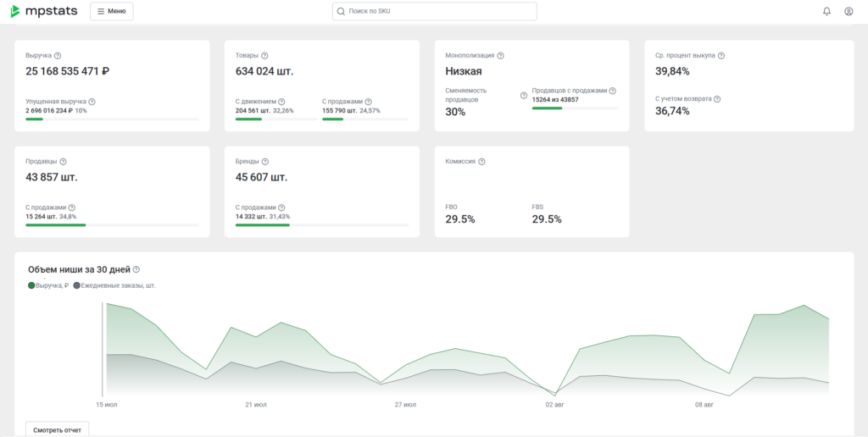Click the Поиск по SKU search field
Screen dimensions: 868x437
click(x=434, y=11)
